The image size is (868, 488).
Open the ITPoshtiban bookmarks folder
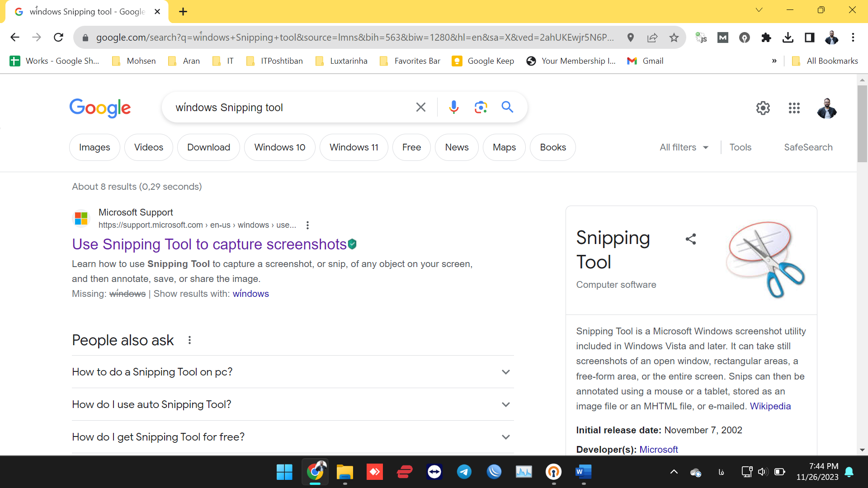(x=274, y=61)
